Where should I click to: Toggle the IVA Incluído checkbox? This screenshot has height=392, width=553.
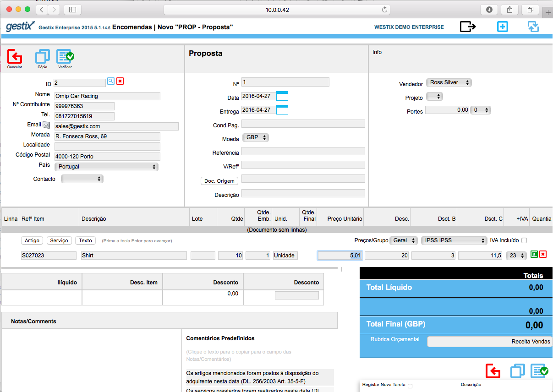pos(524,240)
